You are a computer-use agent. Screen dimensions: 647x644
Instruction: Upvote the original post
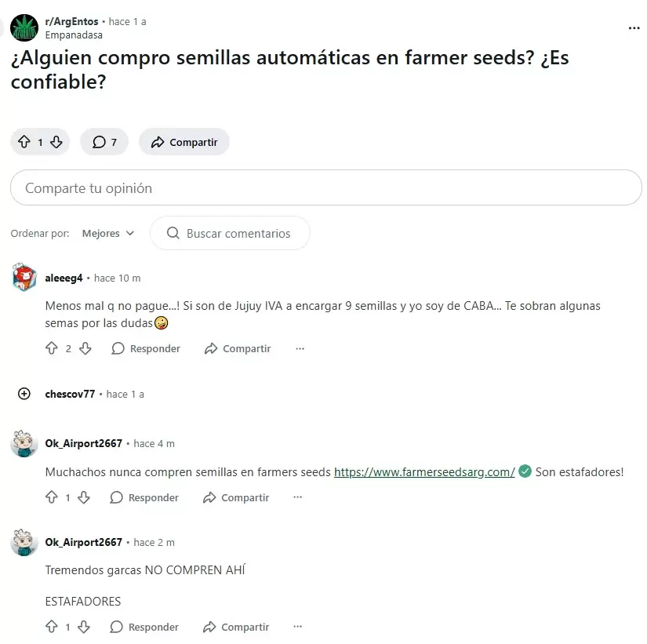[x=24, y=141]
